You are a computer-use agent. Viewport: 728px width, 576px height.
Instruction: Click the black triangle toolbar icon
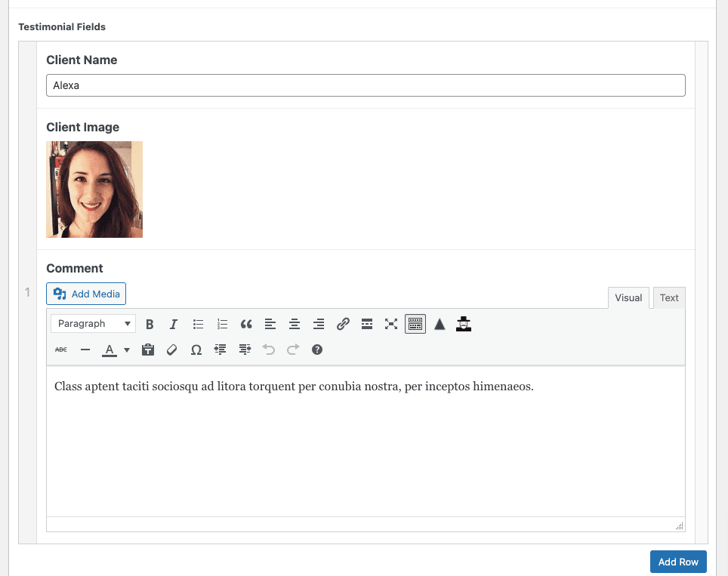(440, 324)
